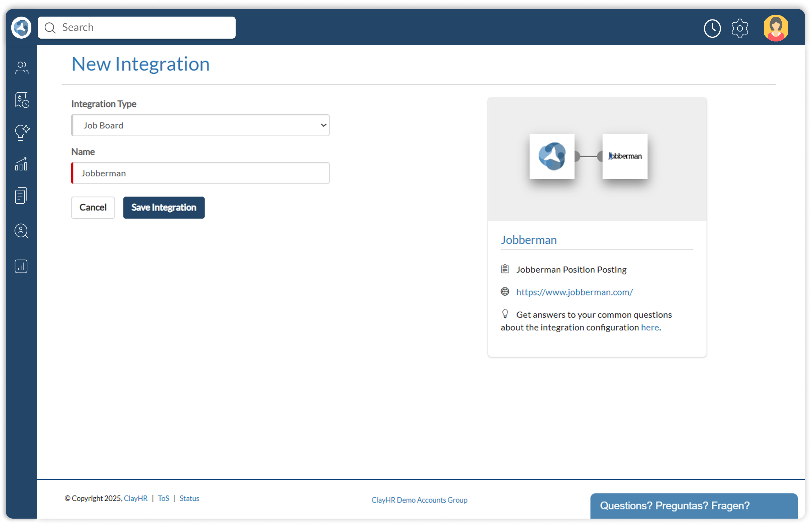Open the person search icon in the sidebar
Screen dimensions: 812x525
[21, 231]
